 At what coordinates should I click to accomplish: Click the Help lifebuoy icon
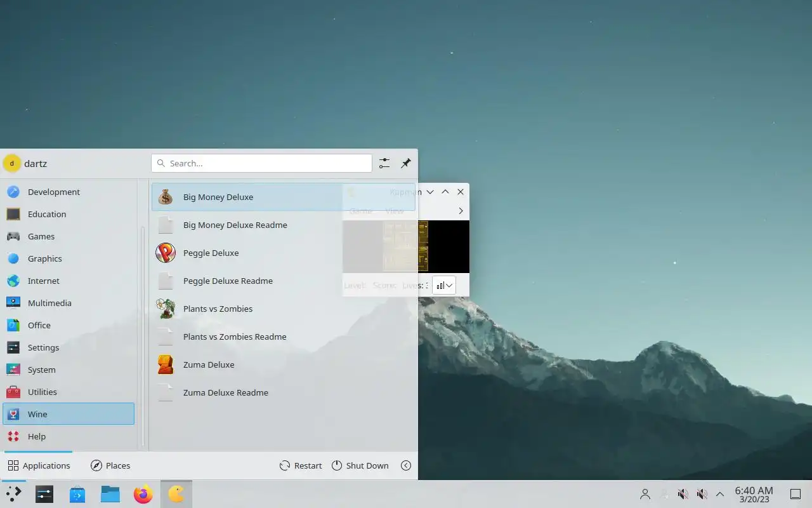click(x=13, y=436)
